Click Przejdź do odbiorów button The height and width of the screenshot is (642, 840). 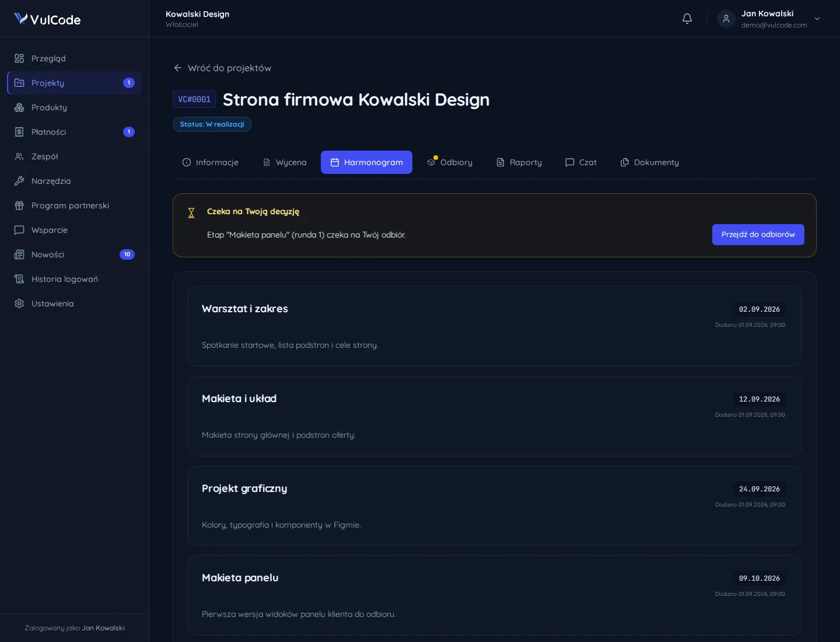(758, 235)
